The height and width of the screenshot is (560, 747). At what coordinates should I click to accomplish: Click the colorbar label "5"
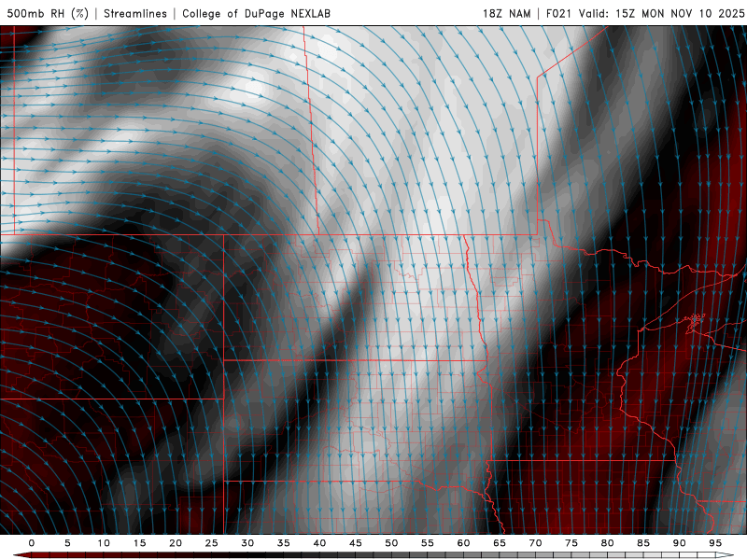point(67,543)
